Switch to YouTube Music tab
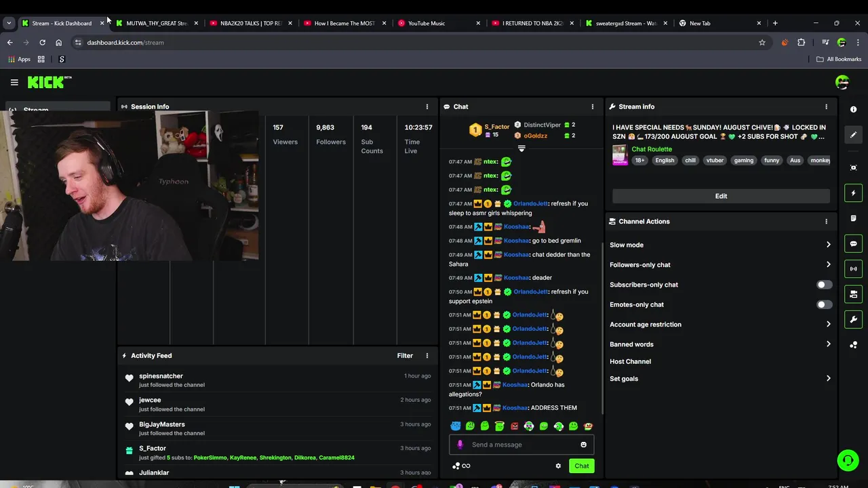The height and width of the screenshot is (488, 868). click(x=438, y=23)
